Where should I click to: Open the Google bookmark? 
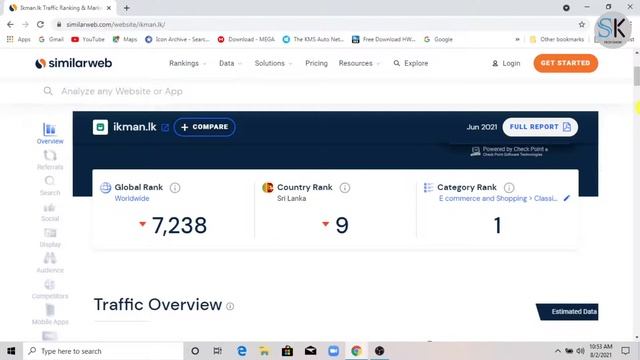tap(438, 39)
